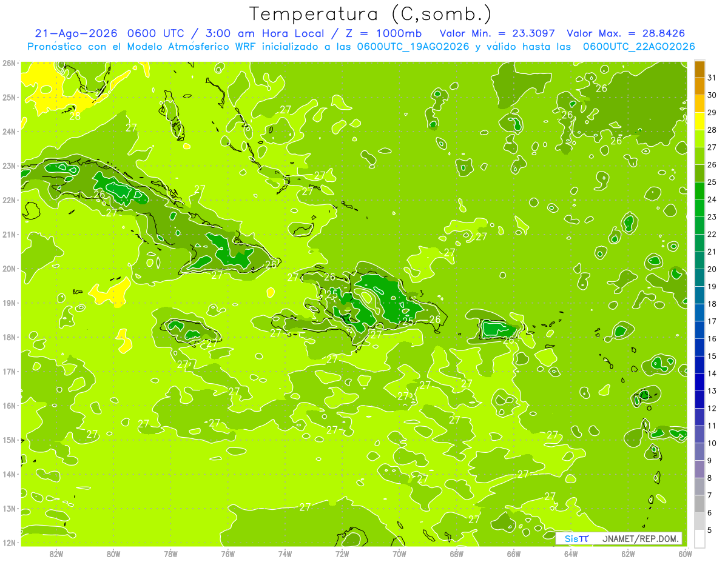
Task: Click the yellow legend swatch between 28 and 29
Action: 699,121
